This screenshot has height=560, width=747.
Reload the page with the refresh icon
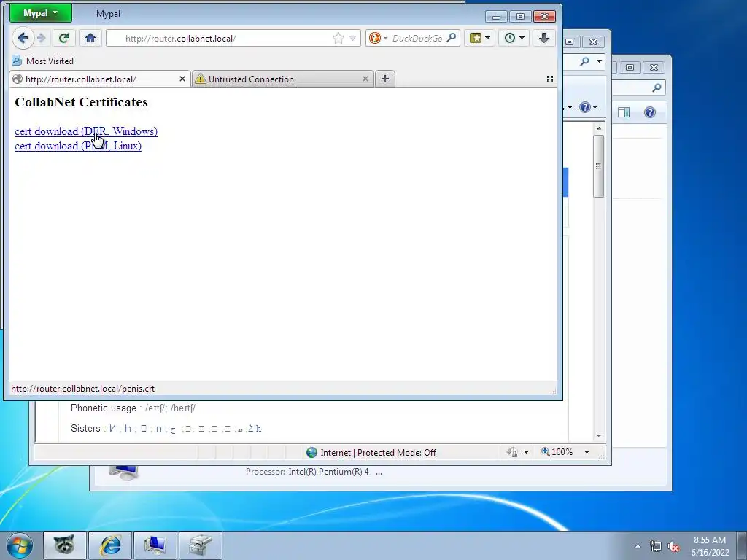coord(63,38)
